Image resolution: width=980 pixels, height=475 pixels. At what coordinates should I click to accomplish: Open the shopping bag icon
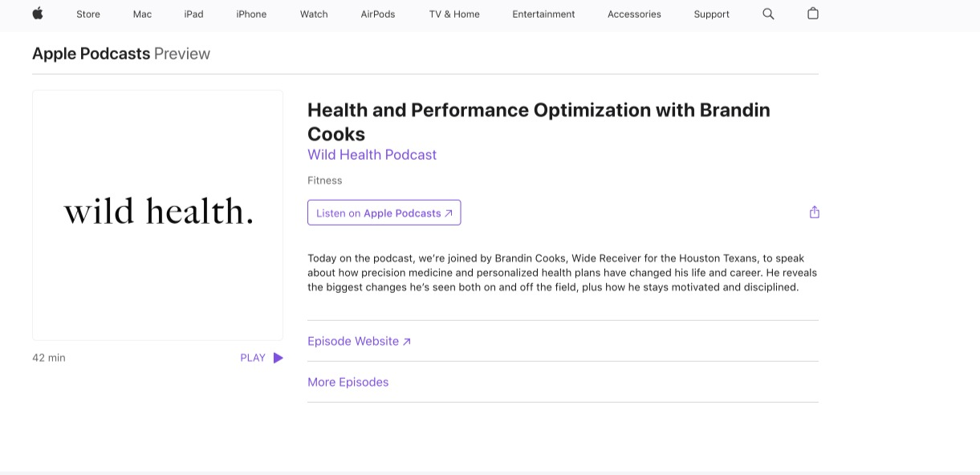pos(812,14)
